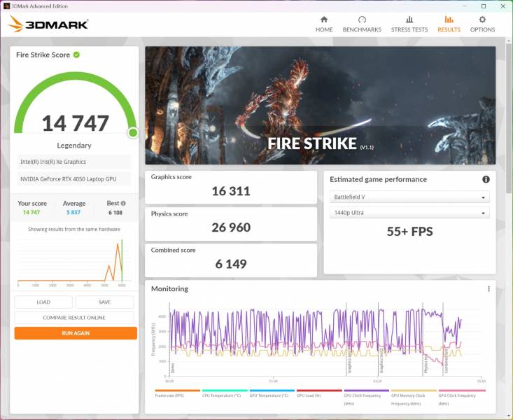Open Stress Tests via the bar chart icon
The height and width of the screenshot is (420, 513).
(x=409, y=20)
